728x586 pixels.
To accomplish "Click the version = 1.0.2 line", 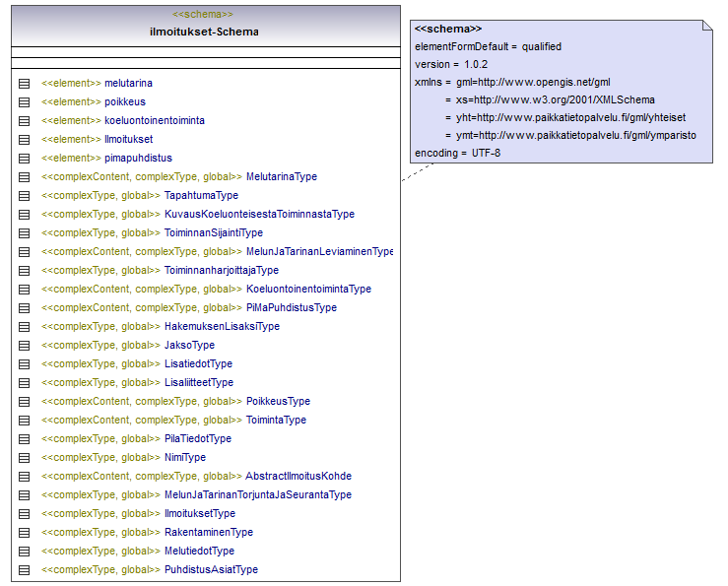I will [451, 64].
